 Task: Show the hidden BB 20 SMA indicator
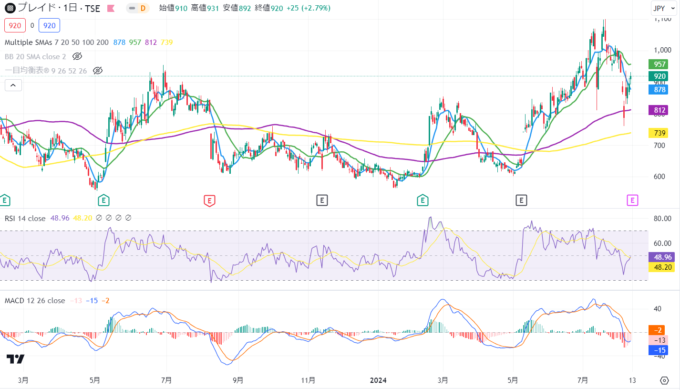click(x=77, y=56)
